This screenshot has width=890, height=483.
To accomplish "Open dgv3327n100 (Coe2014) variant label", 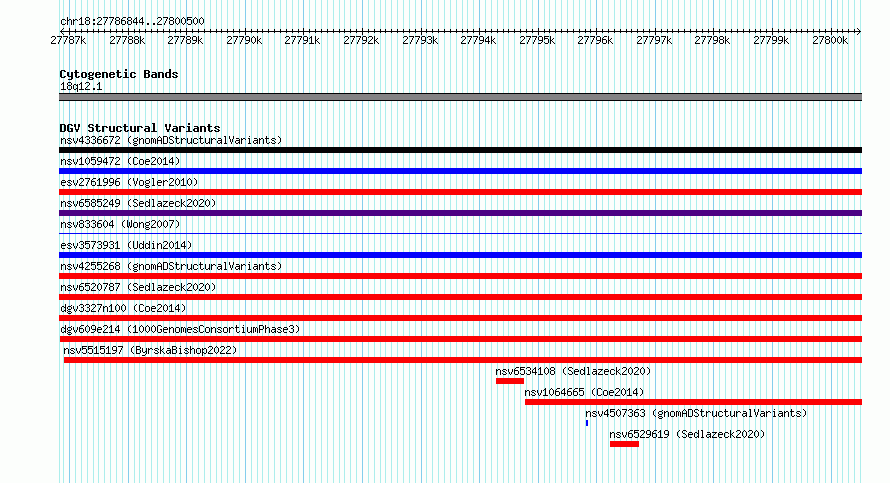I will tap(123, 308).
